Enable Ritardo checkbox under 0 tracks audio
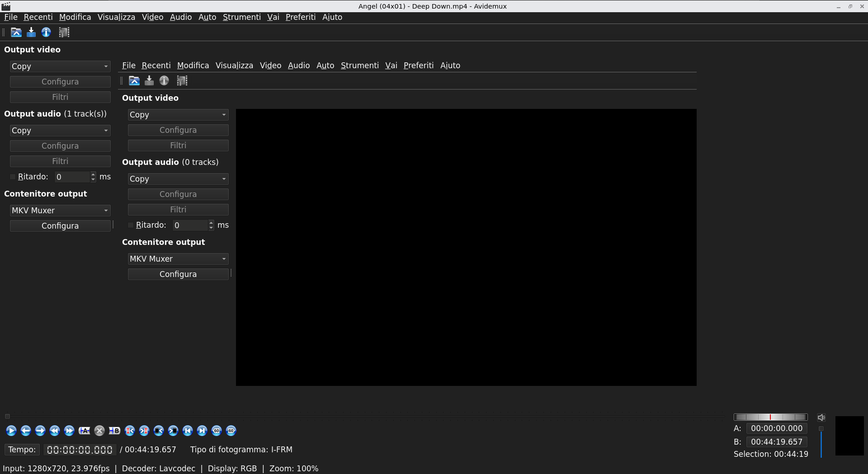Viewport: 868px width, 474px height. (x=131, y=225)
